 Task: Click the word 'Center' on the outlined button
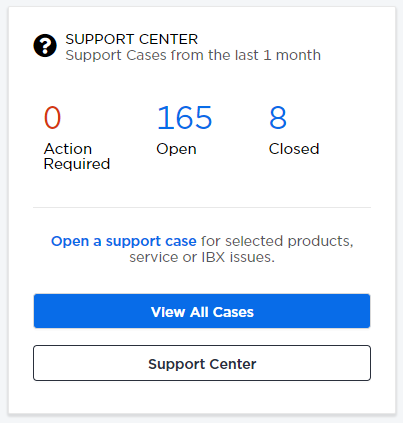click(233, 364)
